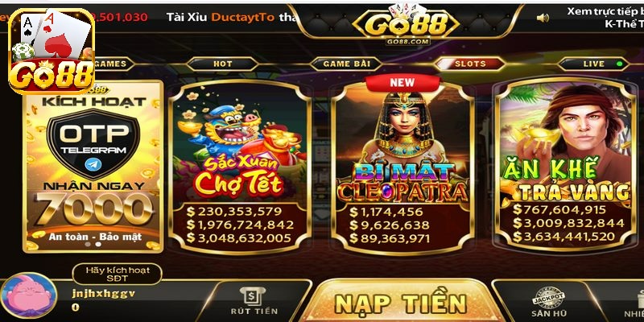This screenshot has height=322, width=644.
Task: Open the Săn Hũ jackpot icon
Action: tap(549, 303)
